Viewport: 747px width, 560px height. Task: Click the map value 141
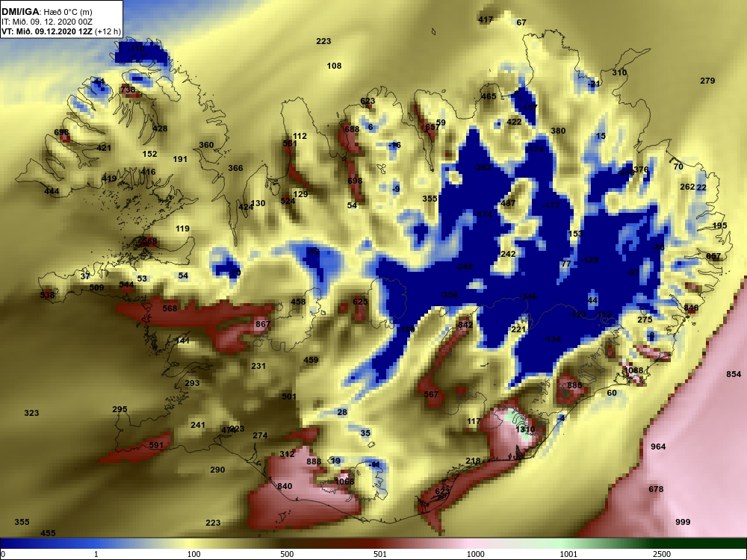(x=183, y=341)
